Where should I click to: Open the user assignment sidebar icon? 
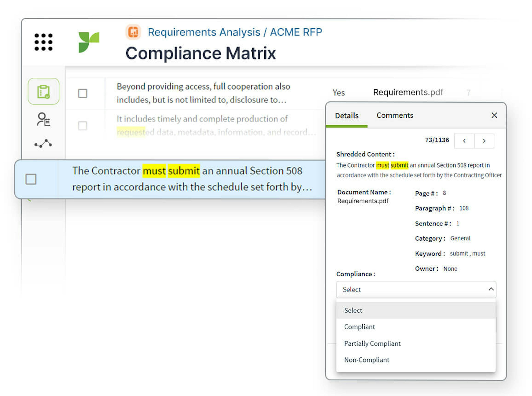point(44,119)
